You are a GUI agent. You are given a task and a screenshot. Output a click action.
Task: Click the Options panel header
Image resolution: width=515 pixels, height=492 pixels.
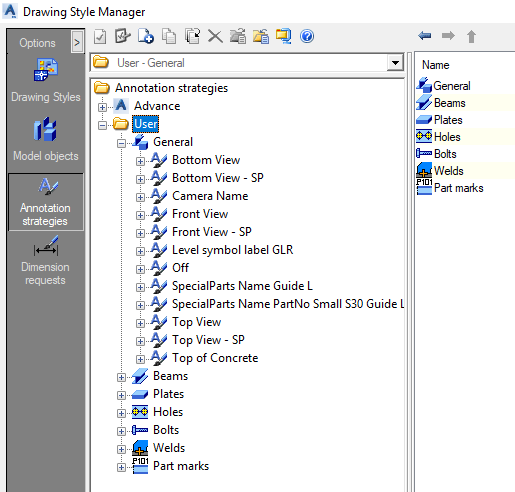(37, 43)
